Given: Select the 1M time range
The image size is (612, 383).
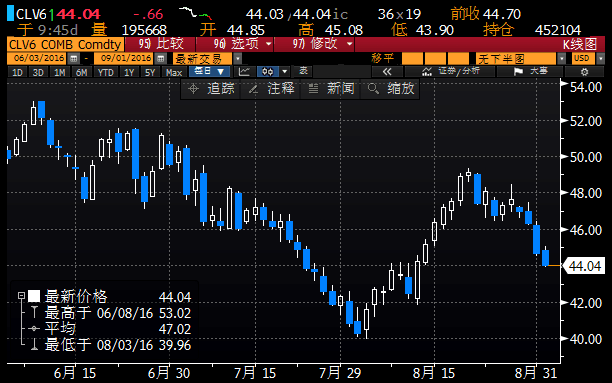Looking at the screenshot, I should coord(59,72).
